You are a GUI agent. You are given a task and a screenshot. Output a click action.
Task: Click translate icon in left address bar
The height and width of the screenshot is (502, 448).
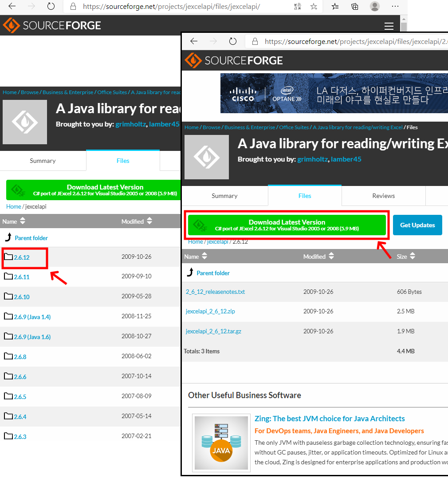pos(298,6)
